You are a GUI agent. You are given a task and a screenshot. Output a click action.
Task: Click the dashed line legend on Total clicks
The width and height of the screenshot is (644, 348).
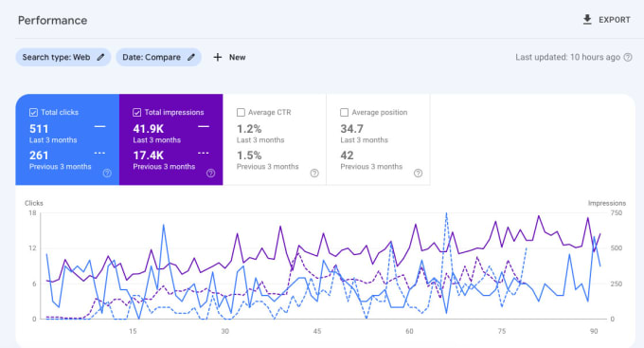click(99, 153)
